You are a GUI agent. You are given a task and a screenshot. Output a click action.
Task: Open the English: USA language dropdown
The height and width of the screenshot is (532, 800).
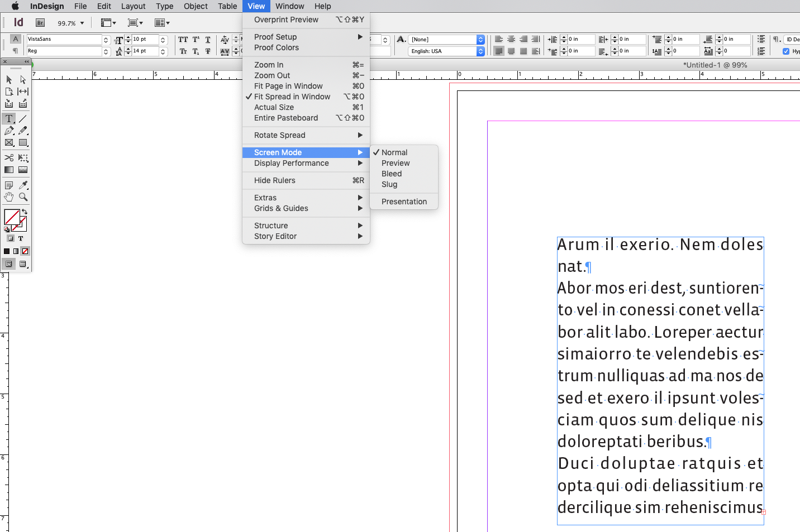click(x=479, y=51)
